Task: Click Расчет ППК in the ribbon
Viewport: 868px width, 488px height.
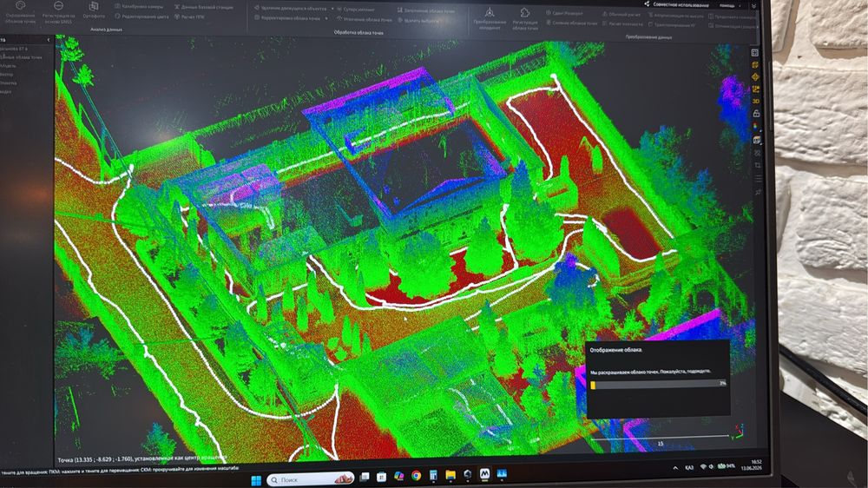Action: point(189,17)
